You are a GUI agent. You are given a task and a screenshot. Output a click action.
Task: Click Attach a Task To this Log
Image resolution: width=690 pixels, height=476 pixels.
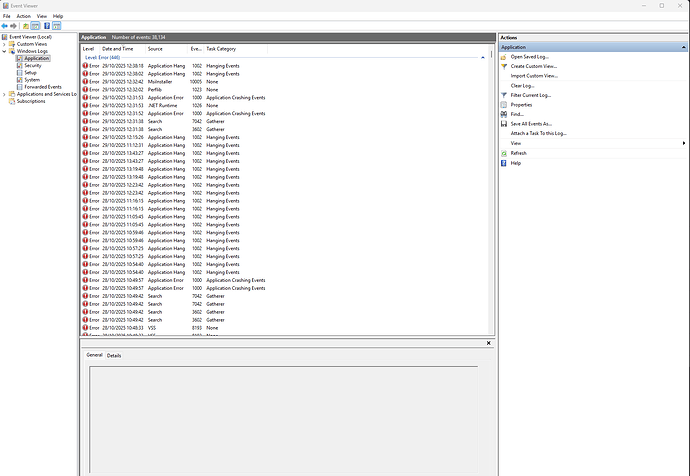tap(541, 133)
